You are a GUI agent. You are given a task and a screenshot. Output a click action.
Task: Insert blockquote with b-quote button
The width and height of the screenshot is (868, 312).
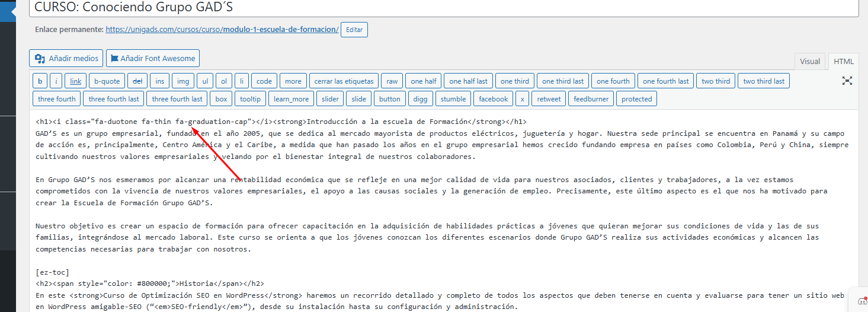pos(107,81)
